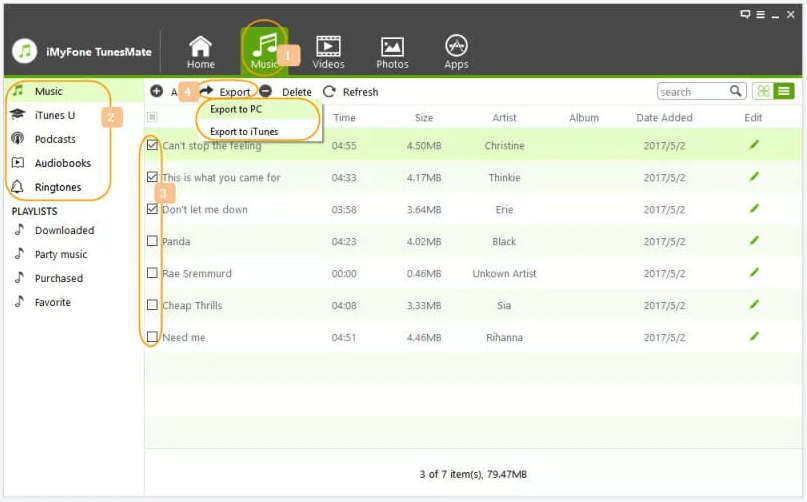
Task: Edit the Cheap Thrills track info
Action: [753, 304]
